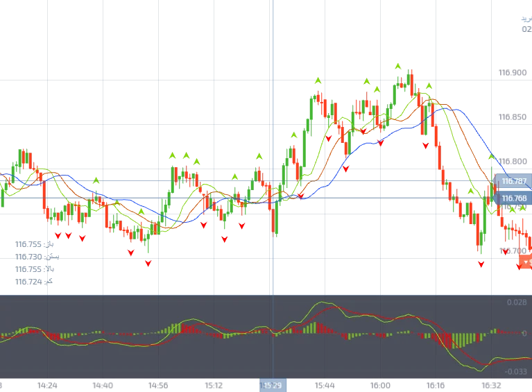Image resolution: width=532 pixels, height=392 pixels.
Task: Click the 0.028 MACD scale value
Action: pyautogui.click(x=517, y=302)
